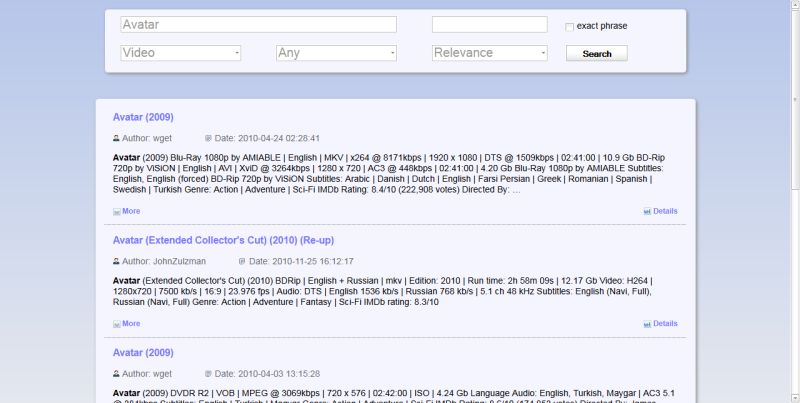This screenshot has height=403, width=800.
Task: Click the page vertical scrollbar
Action: (x=795, y=202)
